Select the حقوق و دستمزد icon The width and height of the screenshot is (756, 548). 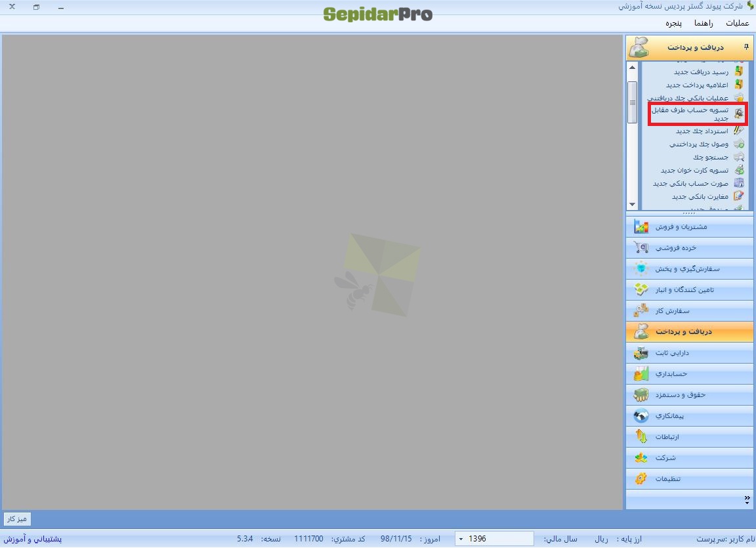tap(640, 394)
